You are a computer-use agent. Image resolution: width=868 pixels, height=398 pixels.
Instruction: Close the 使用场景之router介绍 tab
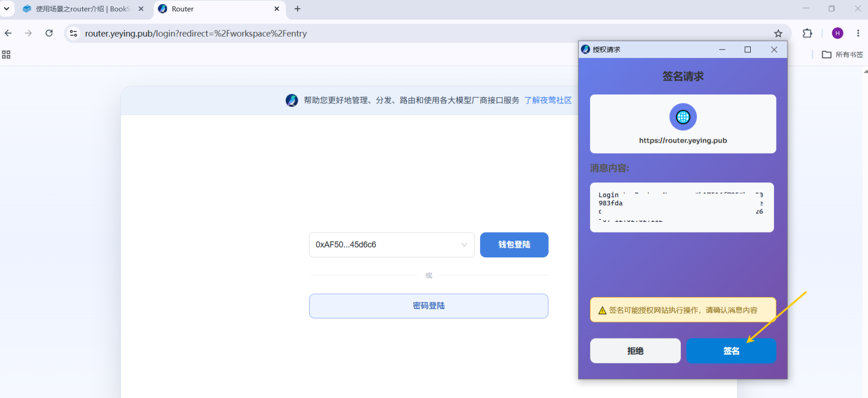pos(141,9)
